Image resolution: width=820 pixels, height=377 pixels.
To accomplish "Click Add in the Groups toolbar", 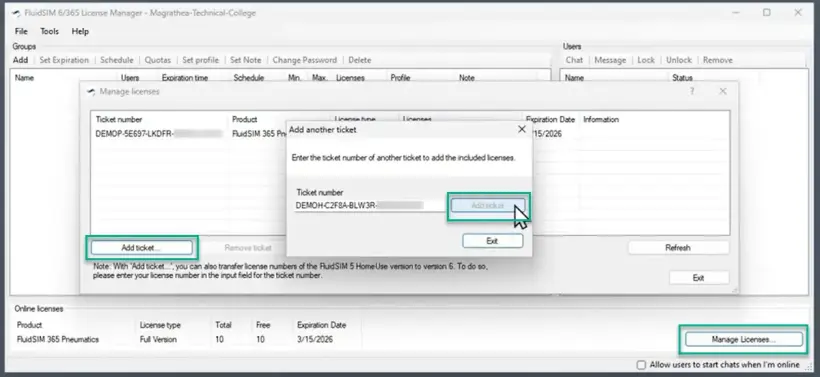I will [x=20, y=60].
